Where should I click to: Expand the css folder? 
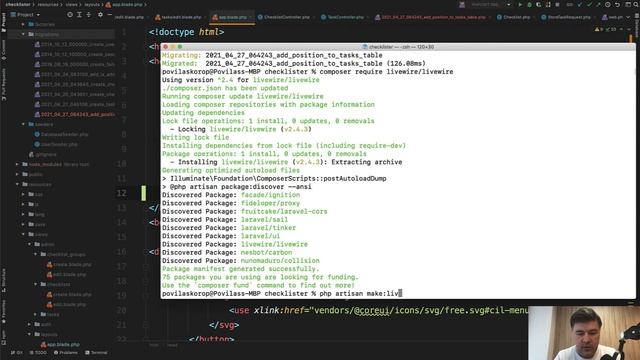(x=23, y=194)
